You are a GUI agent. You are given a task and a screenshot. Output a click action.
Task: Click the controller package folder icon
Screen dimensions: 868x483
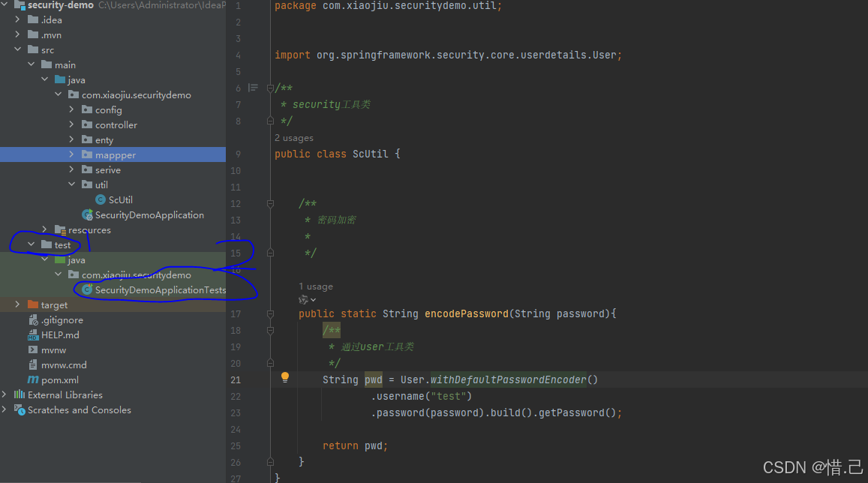pos(87,124)
